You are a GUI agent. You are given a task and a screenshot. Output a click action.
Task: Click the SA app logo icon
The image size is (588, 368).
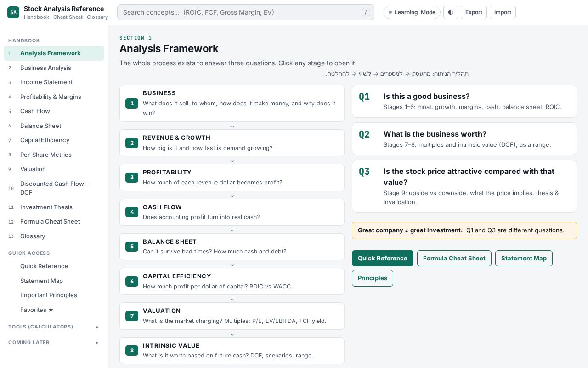coord(13,12)
